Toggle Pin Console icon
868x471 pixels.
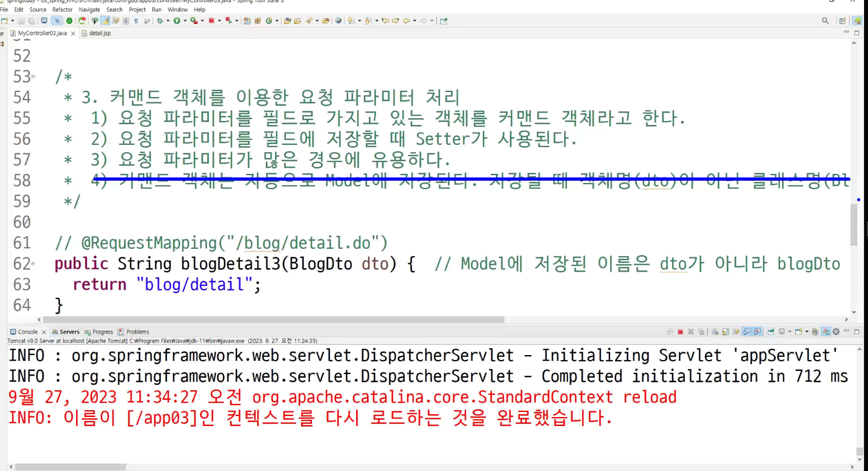coord(770,332)
